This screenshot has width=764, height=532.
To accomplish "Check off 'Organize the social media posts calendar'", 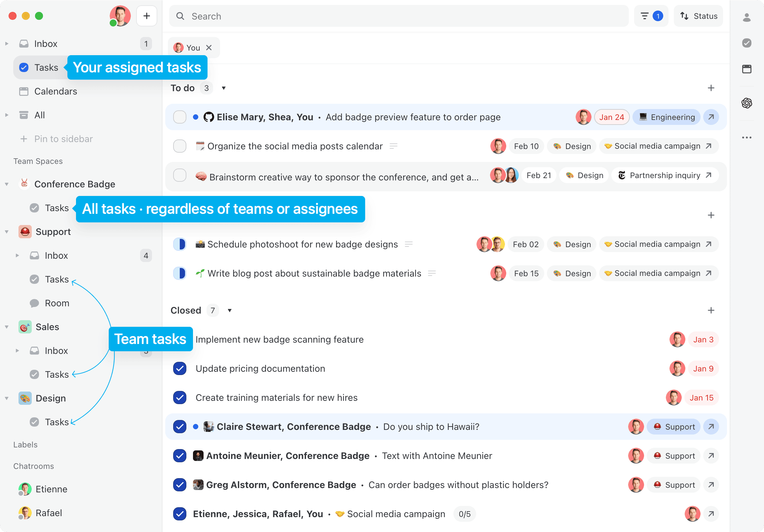I will pyautogui.click(x=180, y=146).
